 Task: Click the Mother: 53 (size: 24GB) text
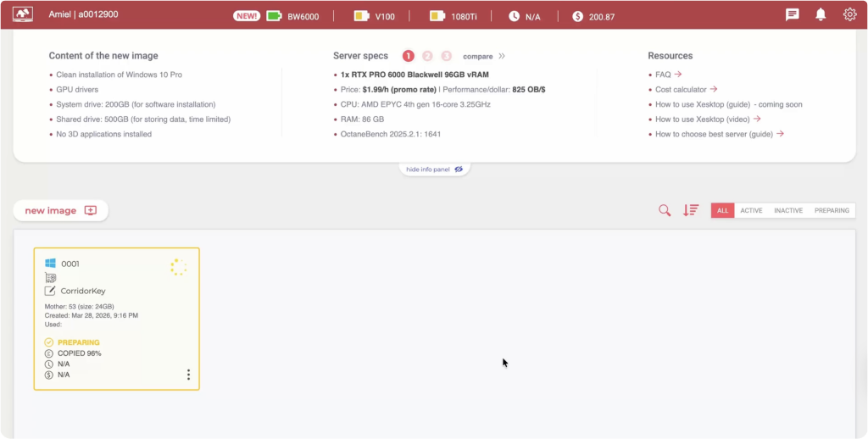click(x=79, y=307)
